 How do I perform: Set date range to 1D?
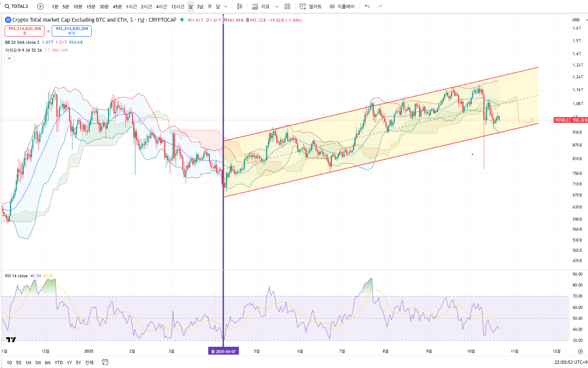10,363
